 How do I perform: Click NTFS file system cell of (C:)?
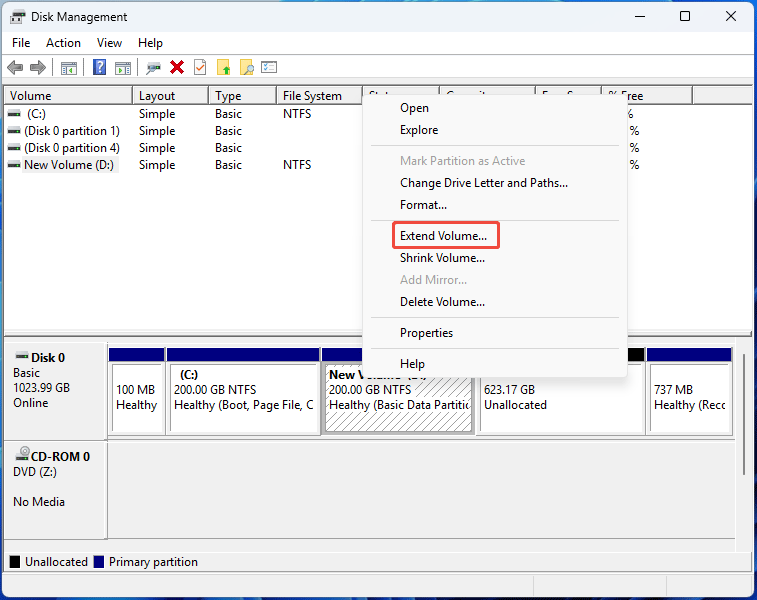[297, 114]
